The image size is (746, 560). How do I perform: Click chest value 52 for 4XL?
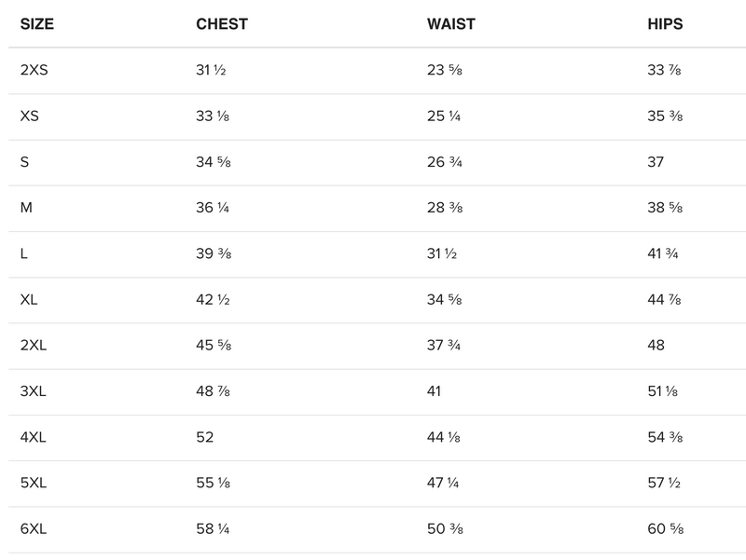205,437
